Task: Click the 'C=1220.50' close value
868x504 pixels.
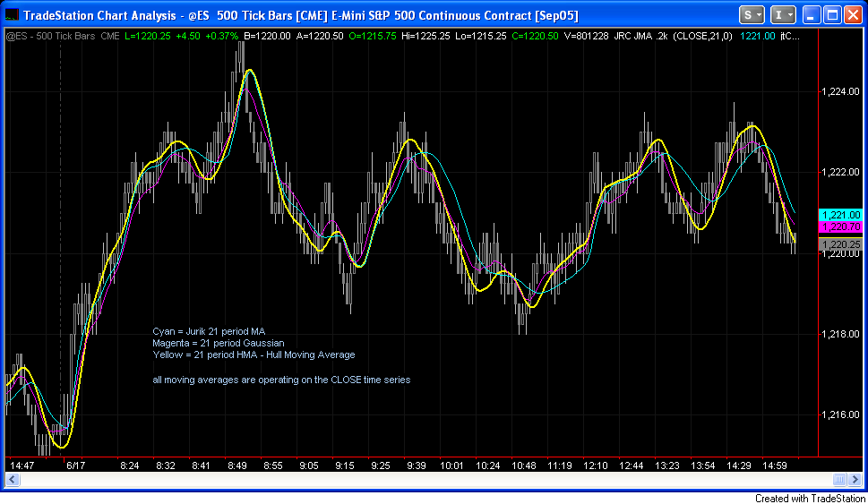Action: 535,36
